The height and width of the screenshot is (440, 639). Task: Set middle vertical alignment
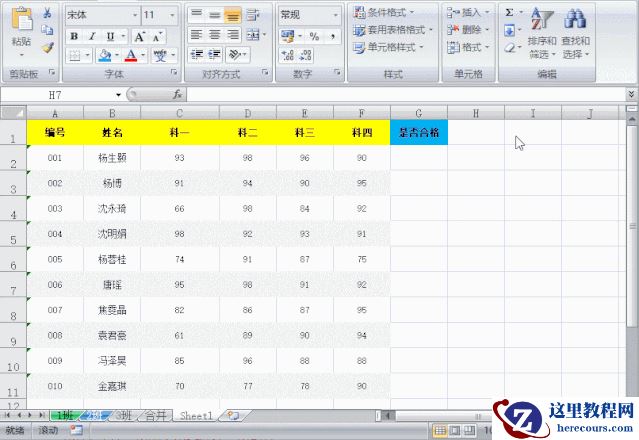point(214,15)
